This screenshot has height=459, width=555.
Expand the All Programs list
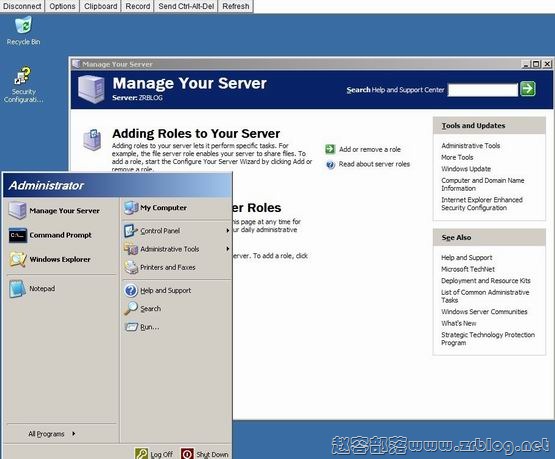52,434
